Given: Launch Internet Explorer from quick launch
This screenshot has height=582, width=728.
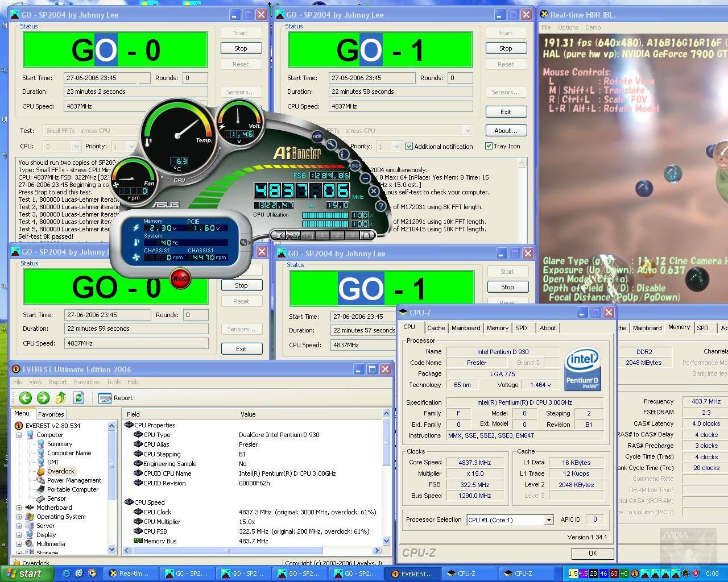Looking at the screenshot, I should pyautogui.click(x=67, y=573).
